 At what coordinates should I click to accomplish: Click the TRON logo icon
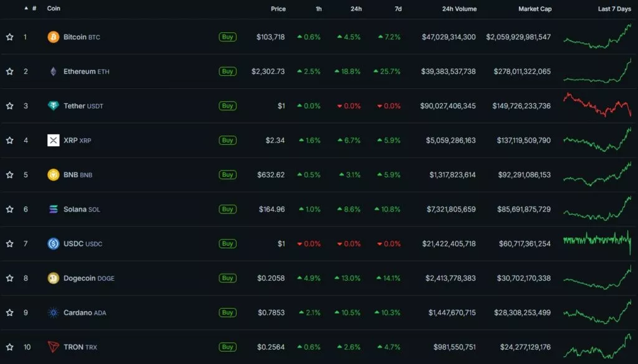pyautogui.click(x=54, y=347)
